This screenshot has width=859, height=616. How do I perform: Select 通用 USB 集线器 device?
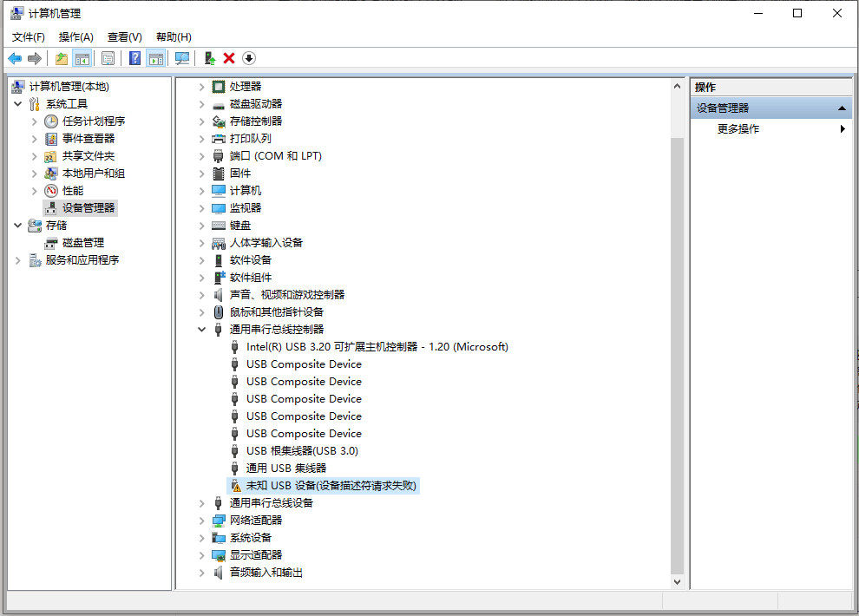tap(286, 469)
